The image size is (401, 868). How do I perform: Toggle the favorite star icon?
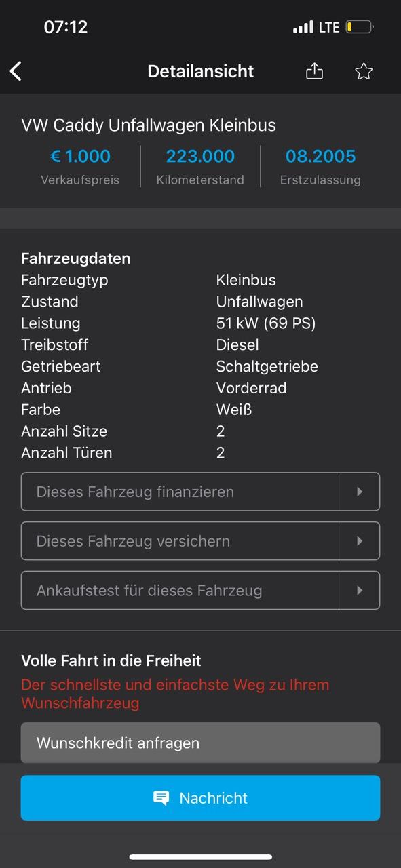[x=364, y=71]
